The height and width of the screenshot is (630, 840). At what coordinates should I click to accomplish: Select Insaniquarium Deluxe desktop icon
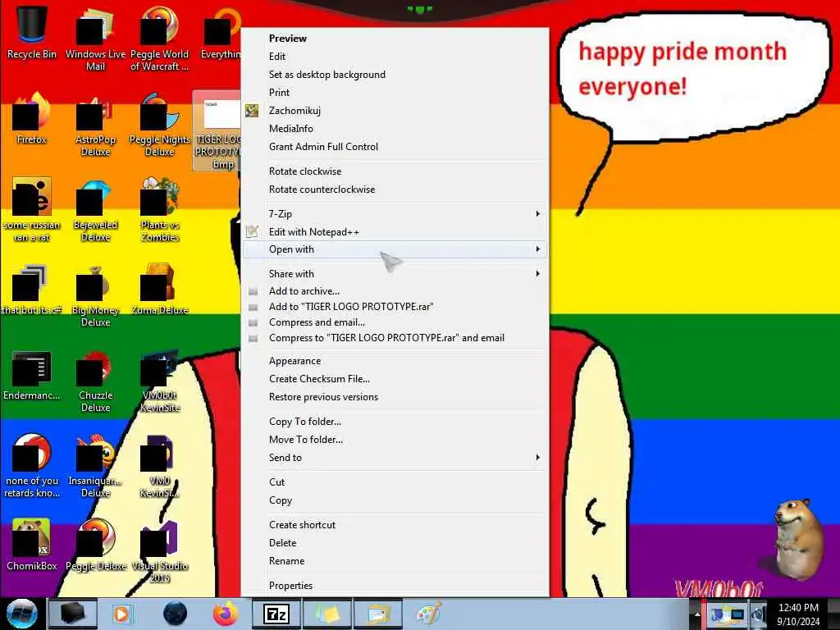95,466
